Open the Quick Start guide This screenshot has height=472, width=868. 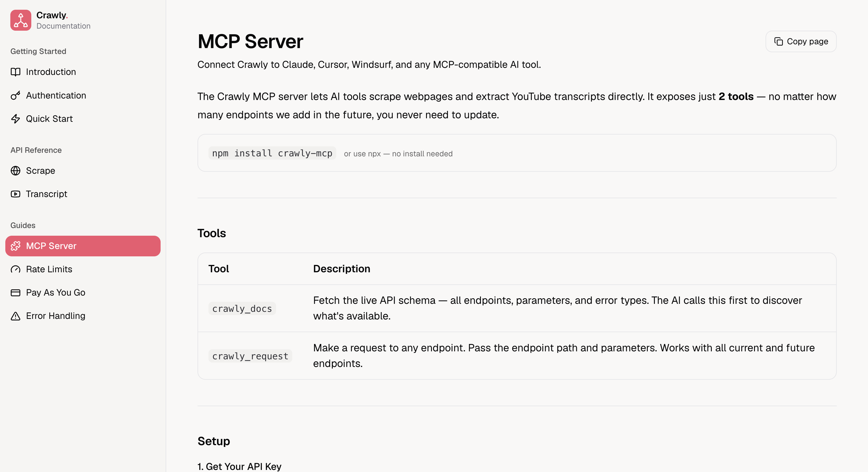coord(50,119)
